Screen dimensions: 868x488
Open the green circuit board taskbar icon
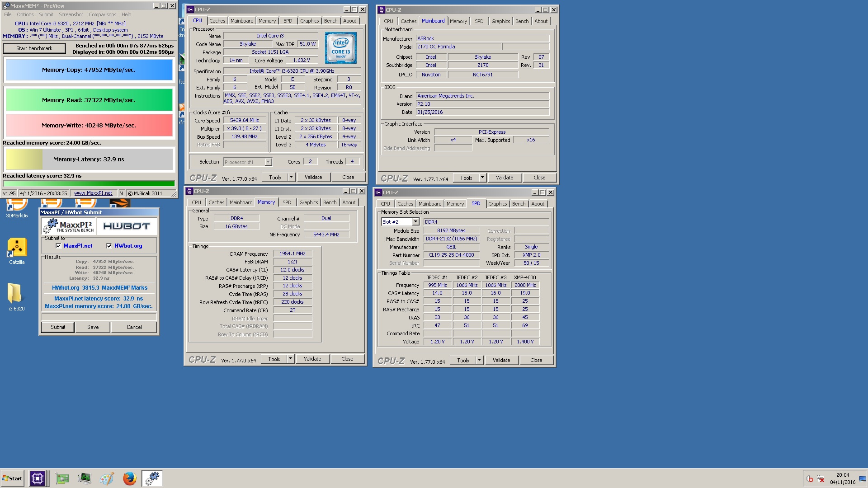pos(62,478)
